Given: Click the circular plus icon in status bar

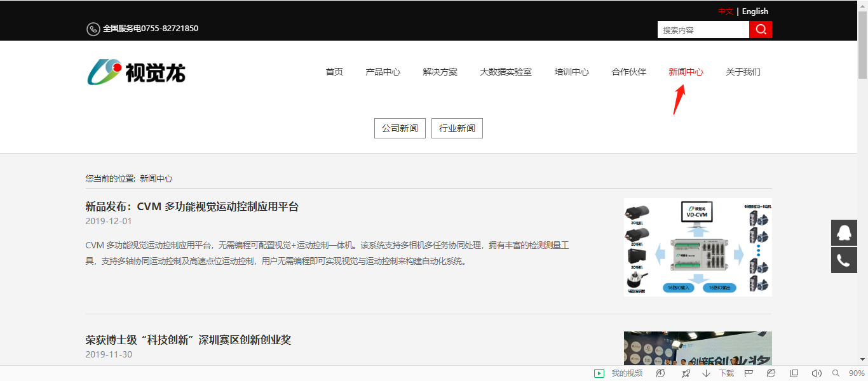Looking at the screenshot, I should coord(660,373).
